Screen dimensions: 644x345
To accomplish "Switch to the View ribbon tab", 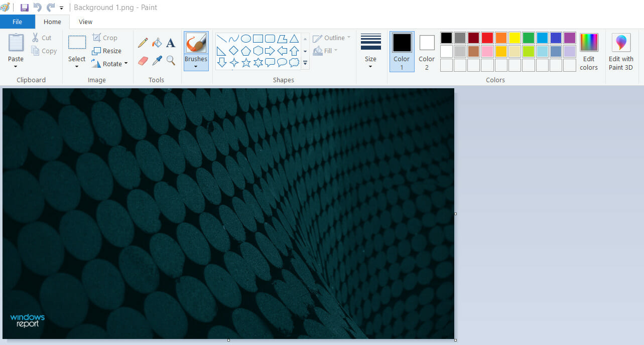I will click(x=86, y=22).
